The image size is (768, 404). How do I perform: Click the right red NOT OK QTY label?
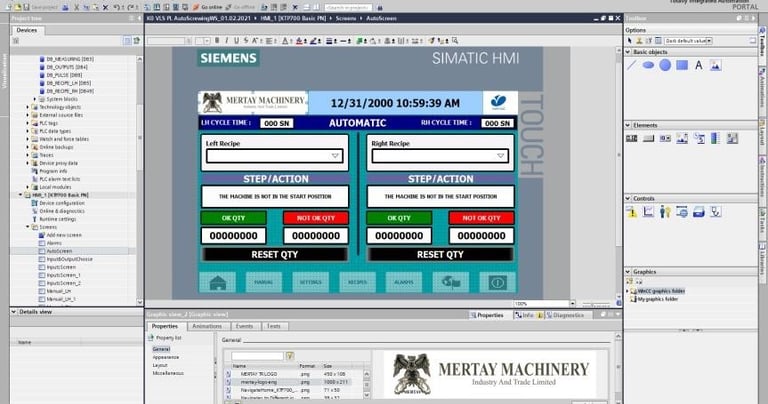[481, 218]
